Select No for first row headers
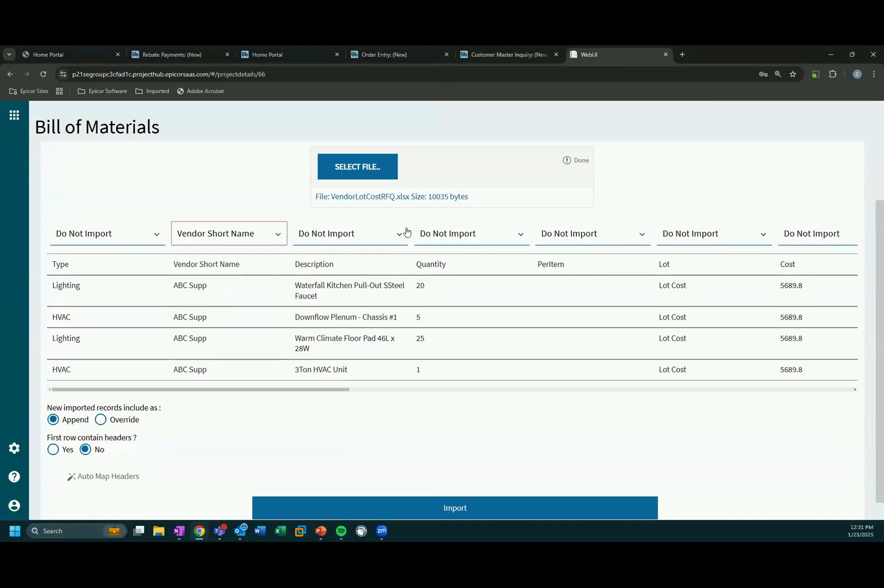The height and width of the screenshot is (588, 884). pos(86,450)
